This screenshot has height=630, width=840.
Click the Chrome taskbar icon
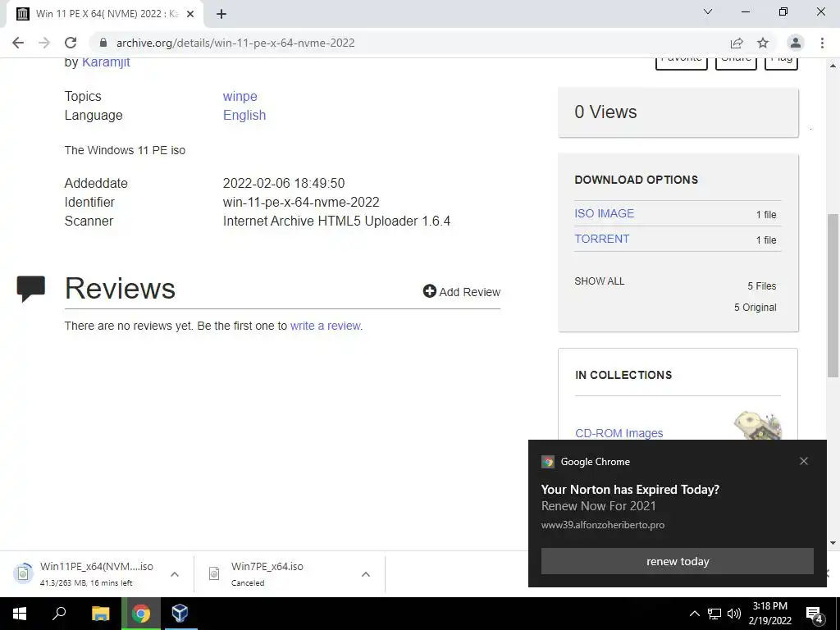[x=141, y=614]
